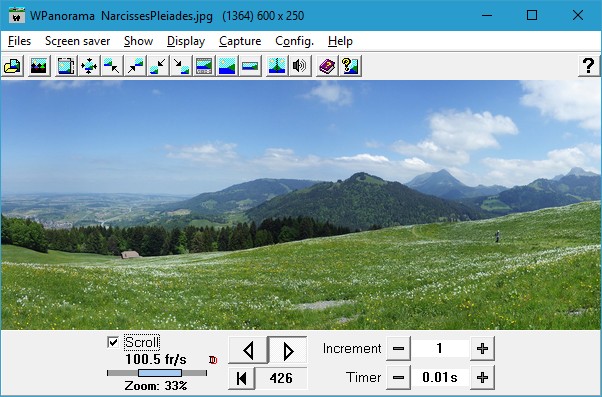602x397 pixels.
Task: Open the Config. menu
Action: pyautogui.click(x=294, y=41)
